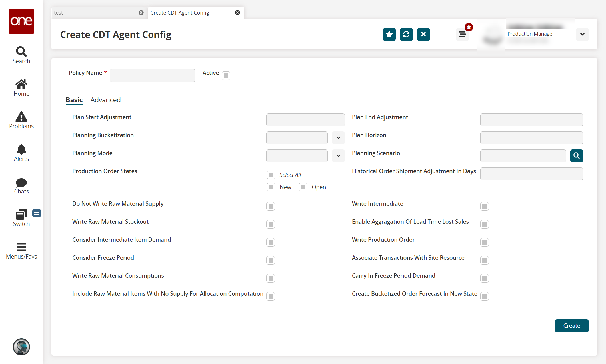Viewport: 606px width, 364px height.
Task: Click the Create button
Action: click(x=571, y=326)
